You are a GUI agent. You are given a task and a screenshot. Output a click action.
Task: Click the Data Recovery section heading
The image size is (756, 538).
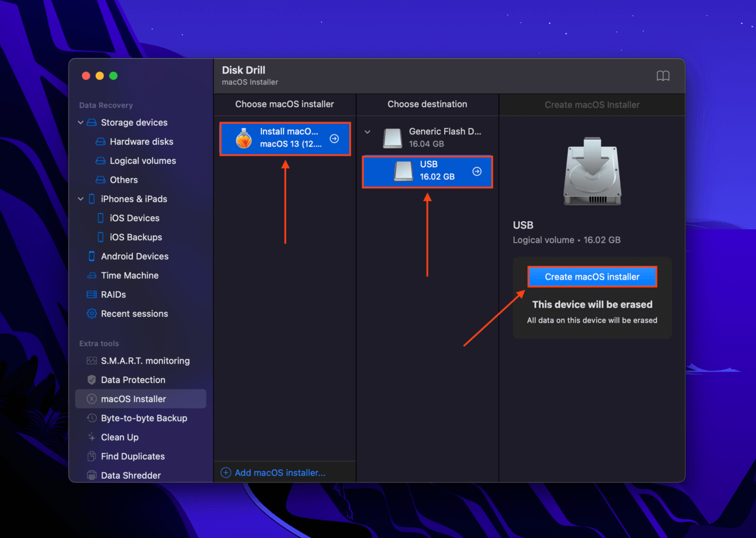coord(106,105)
